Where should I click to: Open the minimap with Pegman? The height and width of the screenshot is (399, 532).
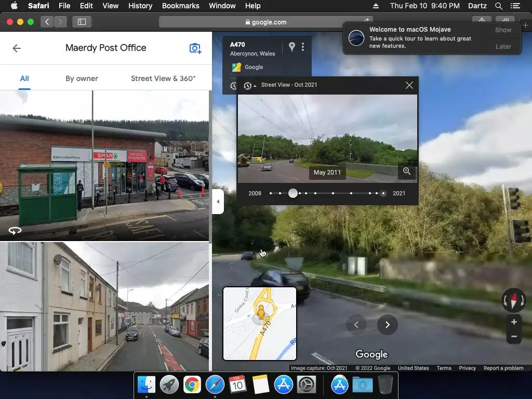pos(260,324)
